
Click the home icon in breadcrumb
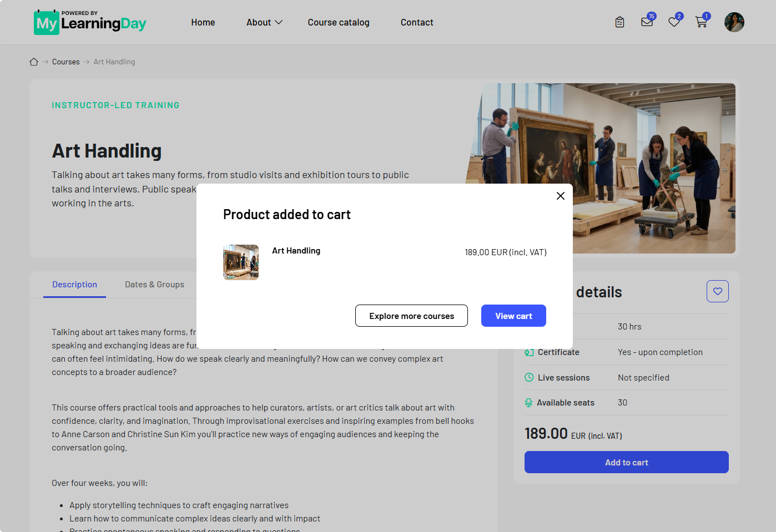click(x=34, y=62)
